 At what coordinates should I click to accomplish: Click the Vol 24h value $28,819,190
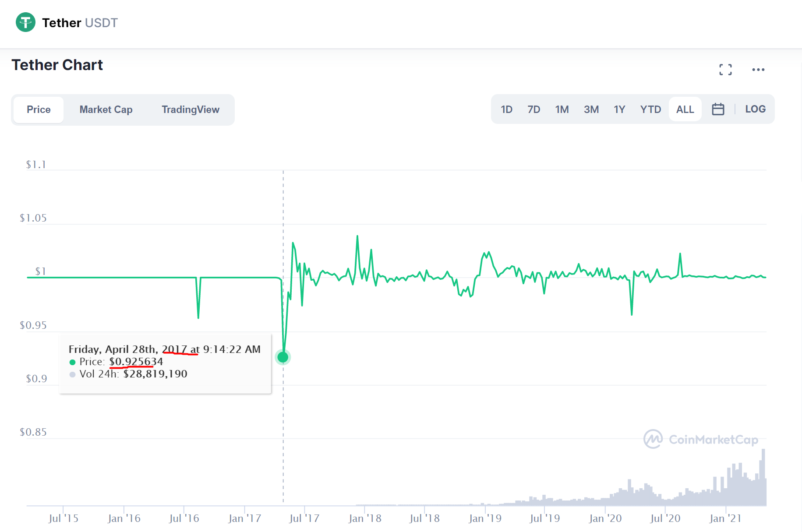coord(155,374)
